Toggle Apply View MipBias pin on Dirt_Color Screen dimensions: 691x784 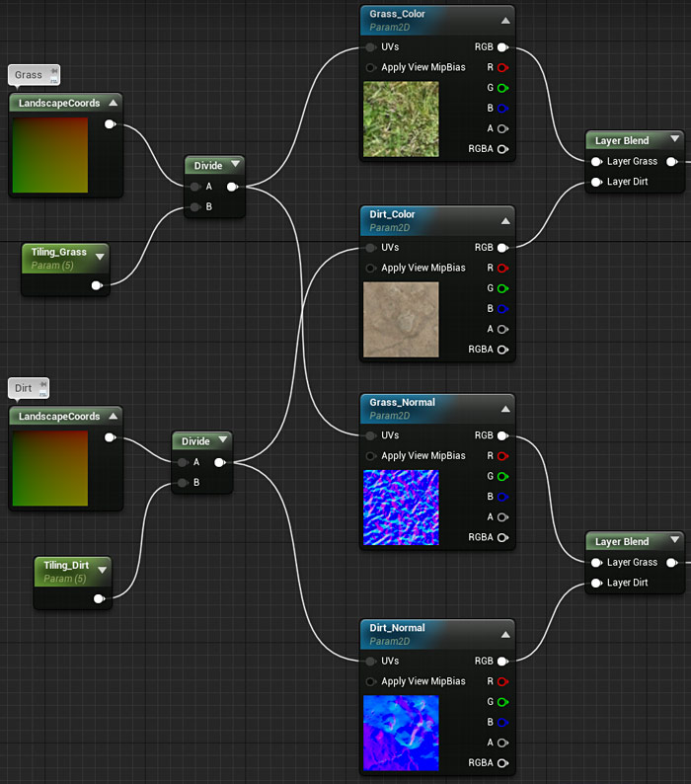pos(370,268)
